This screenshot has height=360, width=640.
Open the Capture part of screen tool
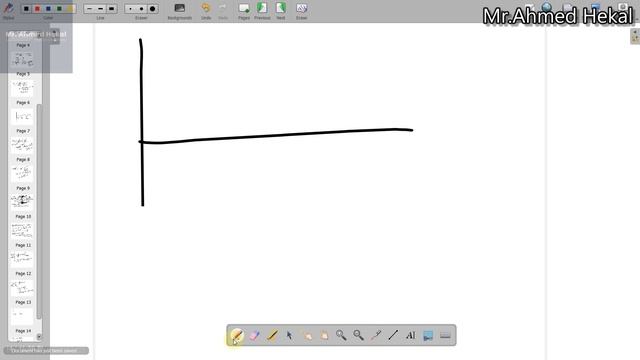click(x=428, y=336)
